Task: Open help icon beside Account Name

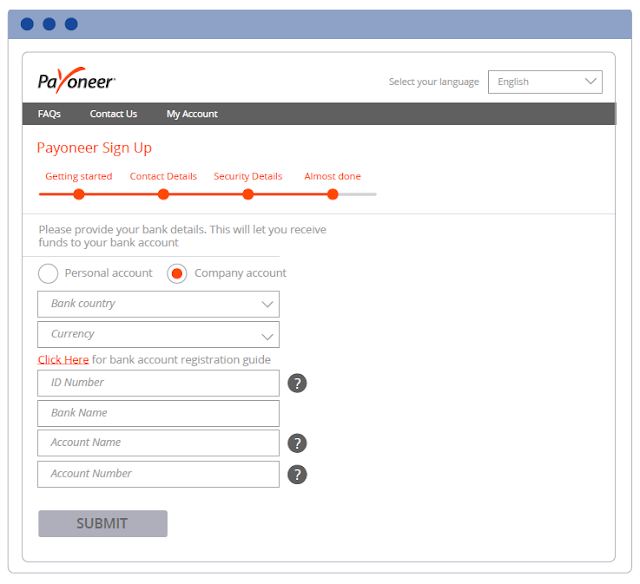Action: click(x=297, y=443)
